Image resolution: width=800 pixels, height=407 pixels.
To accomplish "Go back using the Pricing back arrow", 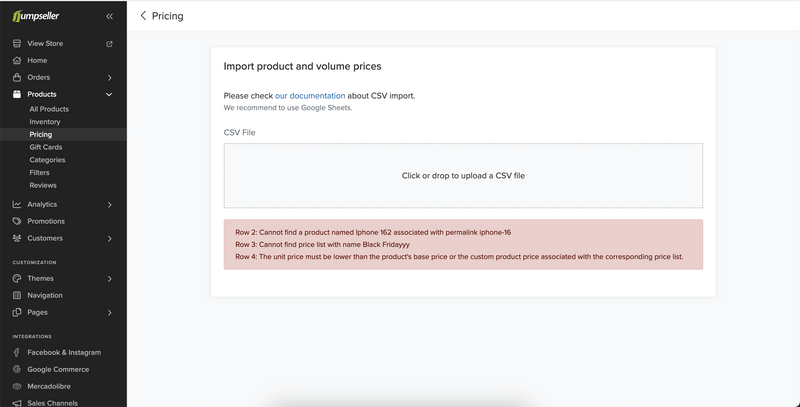I will point(143,16).
